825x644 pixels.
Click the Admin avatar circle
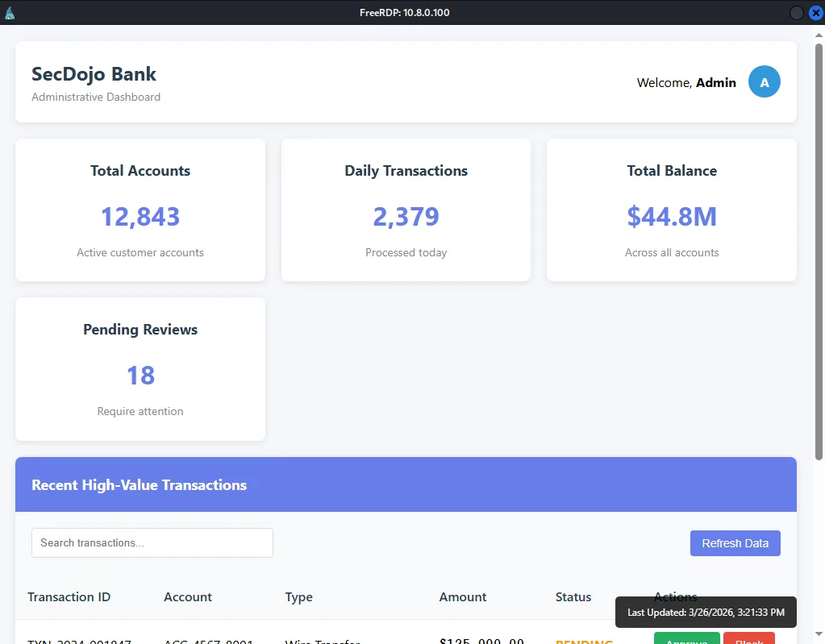[764, 81]
